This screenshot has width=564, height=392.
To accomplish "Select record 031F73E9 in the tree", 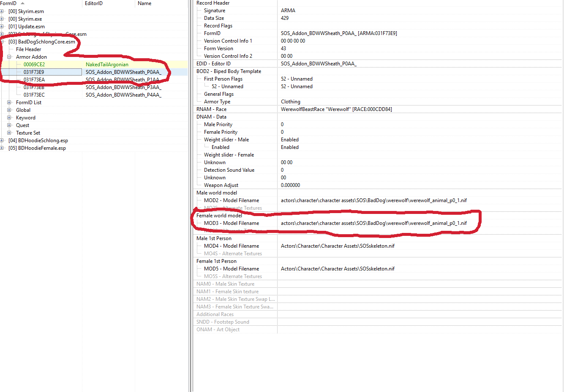I will [34, 72].
